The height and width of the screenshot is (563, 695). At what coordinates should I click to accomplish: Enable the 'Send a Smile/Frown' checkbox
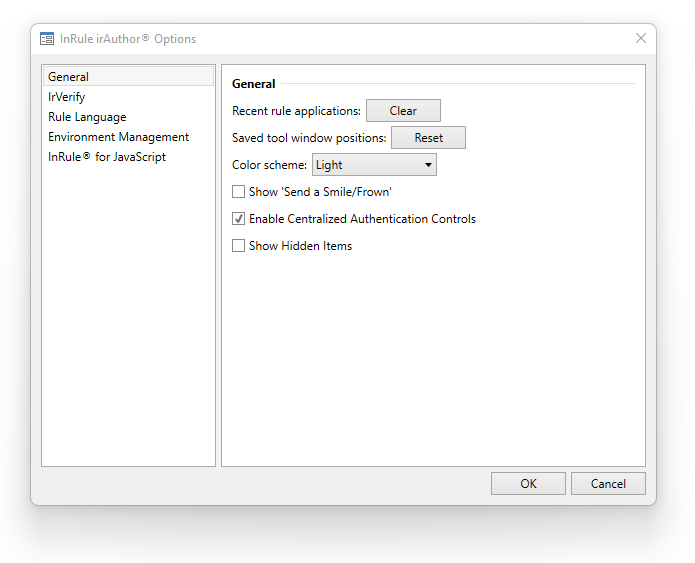click(238, 192)
